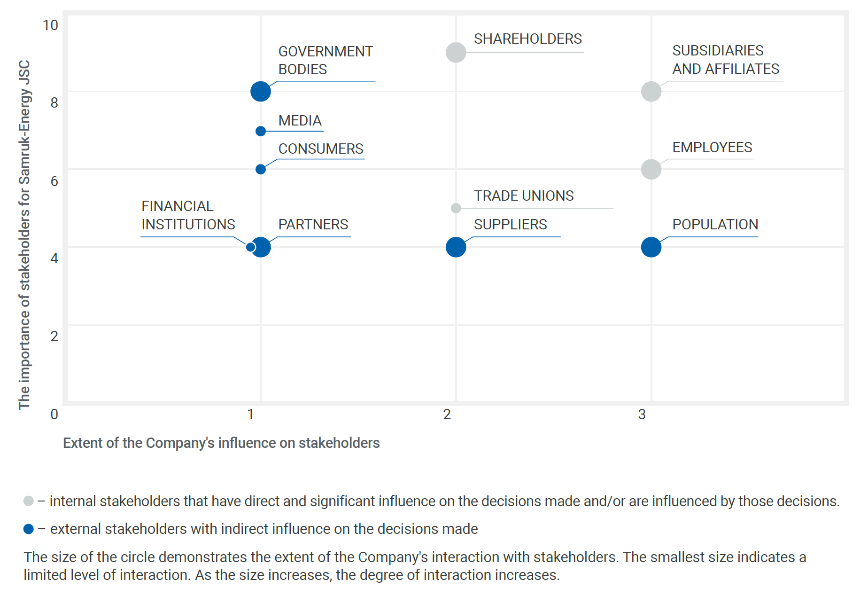Click the SHAREHOLDERS text label
The image size is (868, 603).
tap(527, 39)
